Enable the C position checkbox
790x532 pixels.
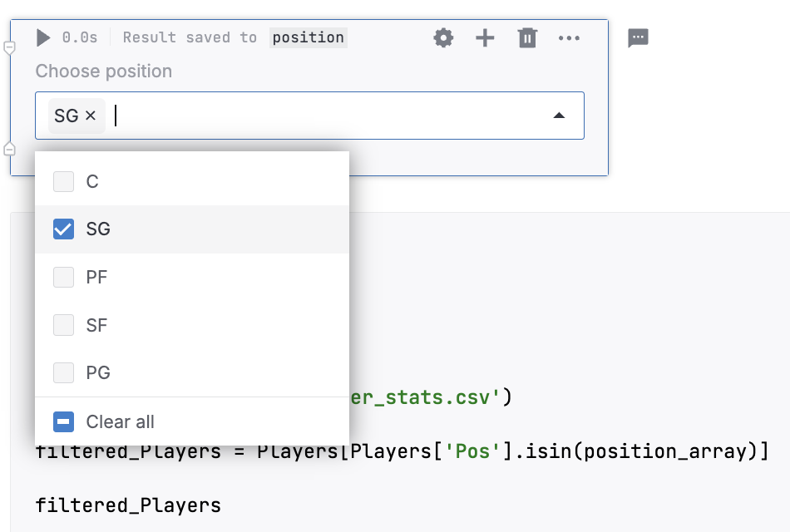pos(63,181)
